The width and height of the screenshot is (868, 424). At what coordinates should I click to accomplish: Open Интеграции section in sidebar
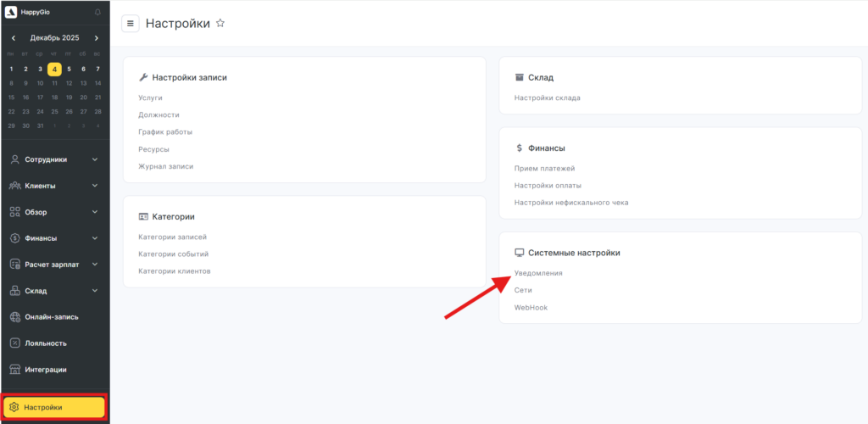46,369
